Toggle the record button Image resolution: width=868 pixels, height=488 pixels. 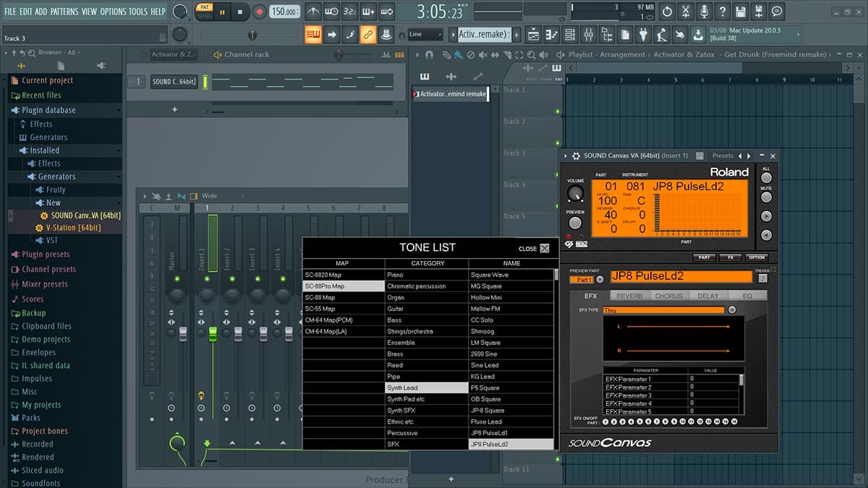click(x=260, y=12)
